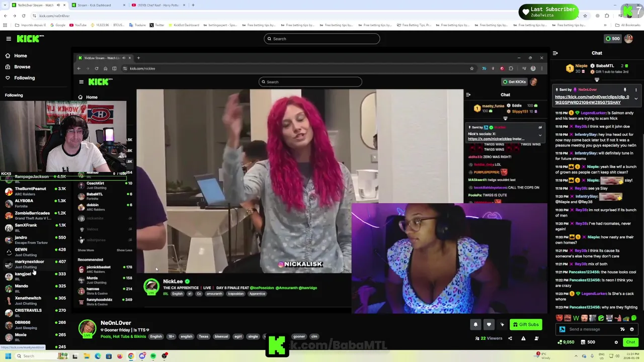The width and height of the screenshot is (644, 362).
Task: Open the channel points 9,050 balance
Action: (567, 342)
